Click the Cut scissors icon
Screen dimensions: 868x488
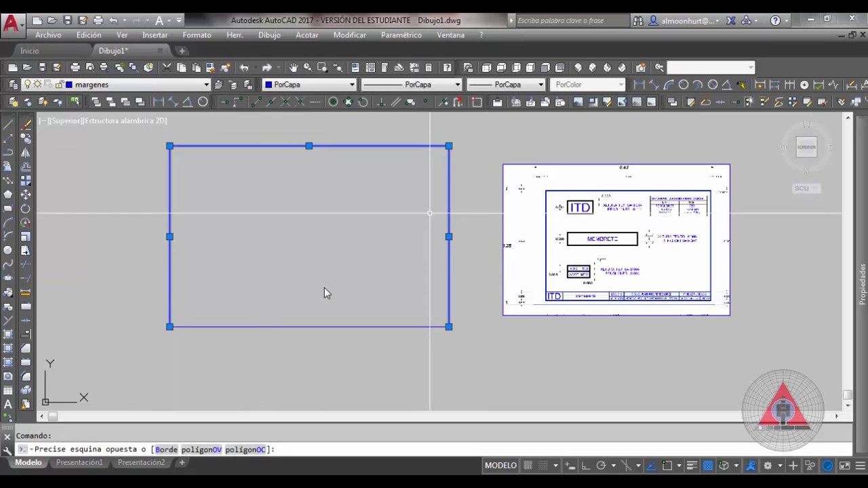point(167,67)
